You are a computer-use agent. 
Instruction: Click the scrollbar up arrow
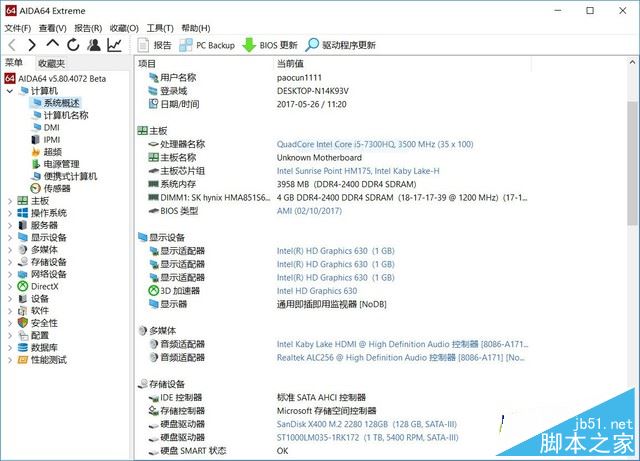632,62
